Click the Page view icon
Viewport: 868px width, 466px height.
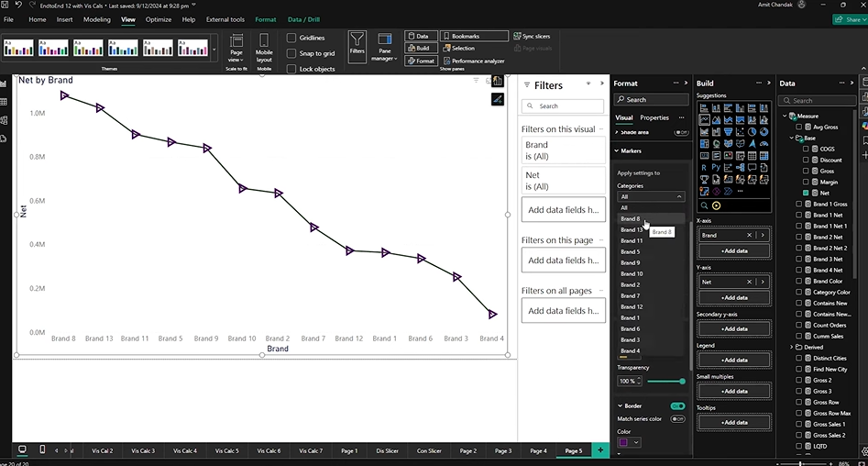[236, 48]
